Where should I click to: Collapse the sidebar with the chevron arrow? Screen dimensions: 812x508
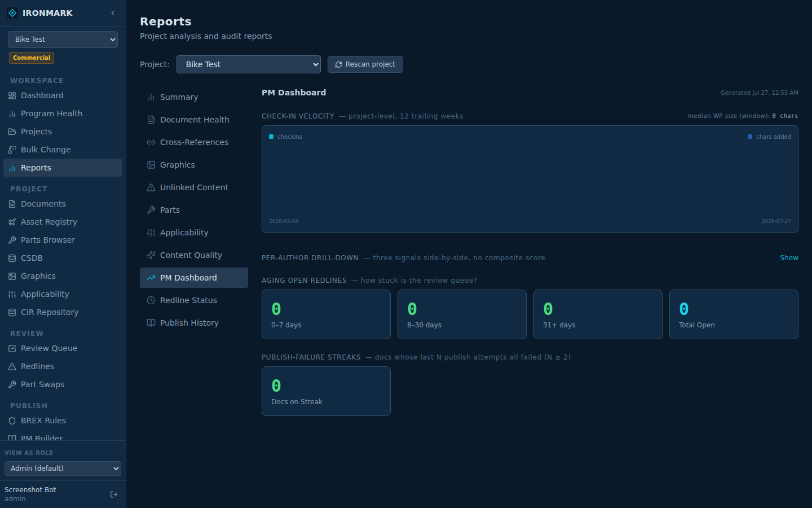113,13
